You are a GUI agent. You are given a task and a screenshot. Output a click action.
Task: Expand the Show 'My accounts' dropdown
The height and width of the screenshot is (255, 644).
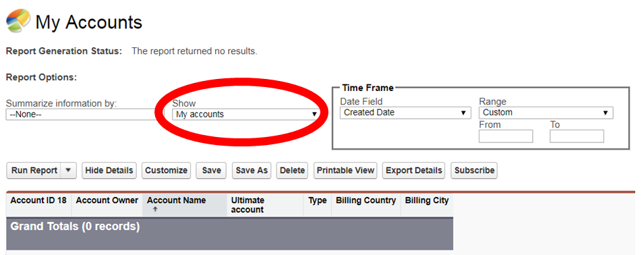coord(246,114)
